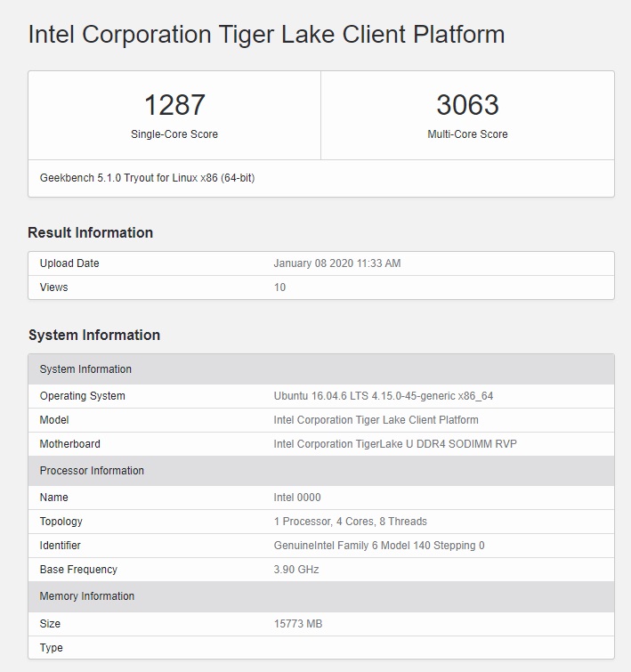Click the Operating System label
Viewport: 631px width, 672px height.
click(x=82, y=395)
